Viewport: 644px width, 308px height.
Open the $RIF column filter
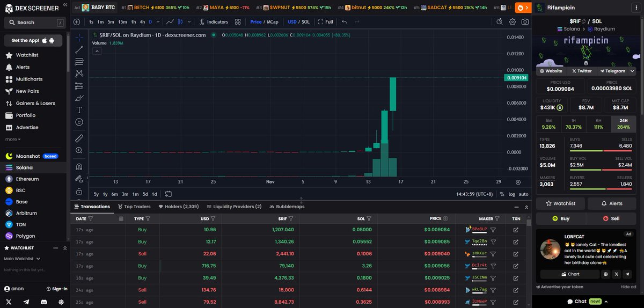click(292, 219)
